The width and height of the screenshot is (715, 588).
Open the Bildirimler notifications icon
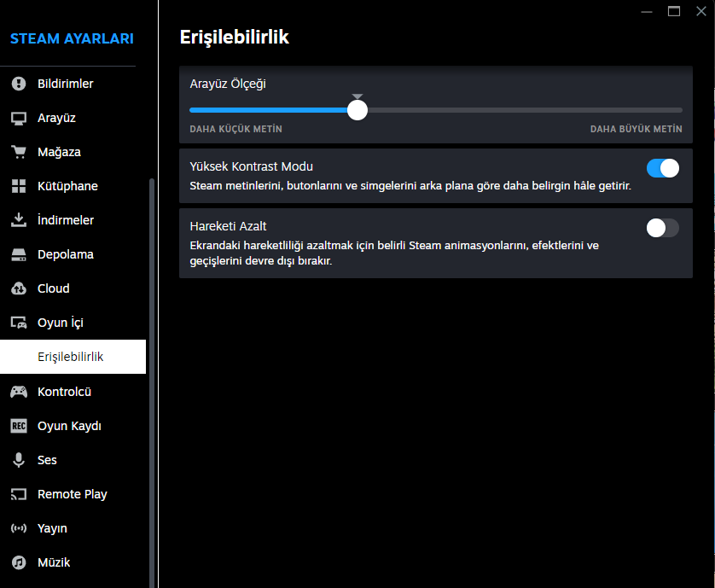click(19, 84)
